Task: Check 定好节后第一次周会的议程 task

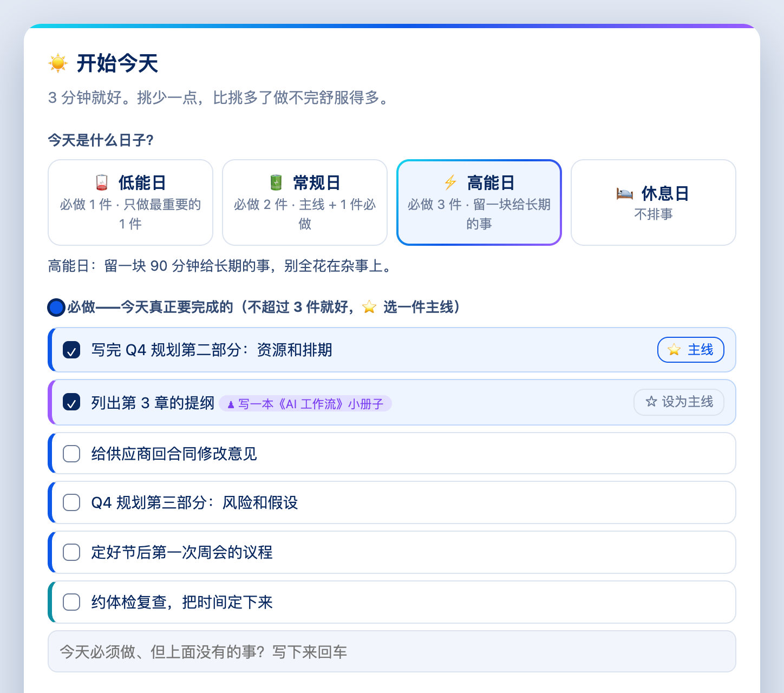Action: click(x=71, y=552)
